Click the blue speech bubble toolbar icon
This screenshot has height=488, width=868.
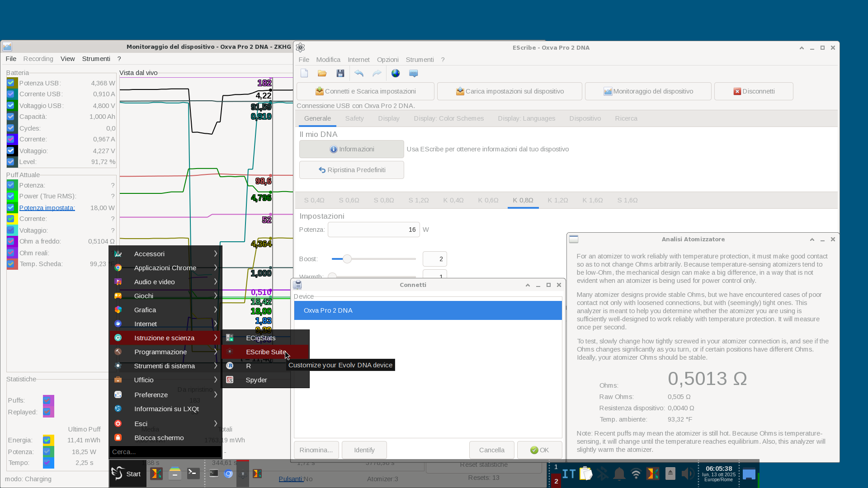coord(413,73)
